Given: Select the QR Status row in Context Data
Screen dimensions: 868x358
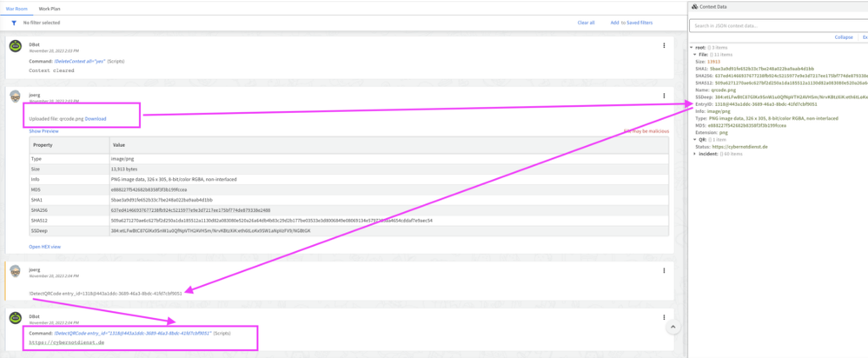Looking at the screenshot, I should [x=732, y=147].
